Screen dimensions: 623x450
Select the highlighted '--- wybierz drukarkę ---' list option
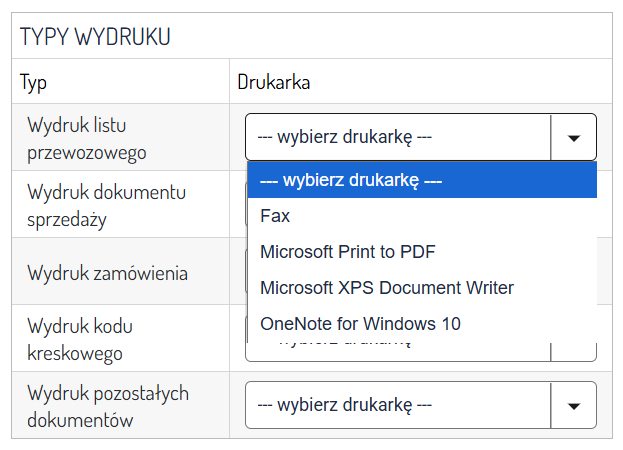[421, 181]
